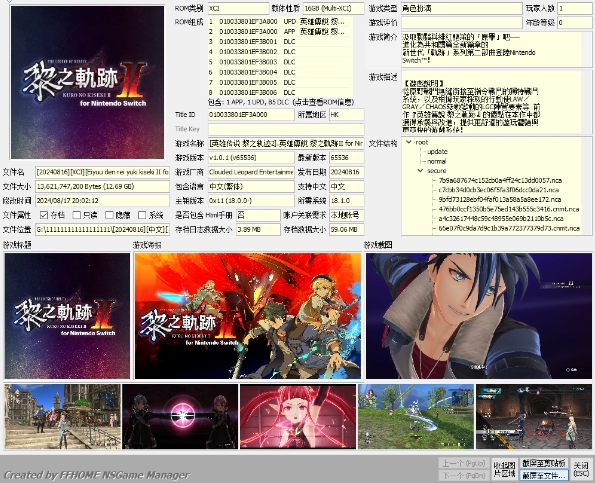Screen dimensions: 595x483
Task: Click the 下一个 (PgDn) button
Action: (464, 475)
